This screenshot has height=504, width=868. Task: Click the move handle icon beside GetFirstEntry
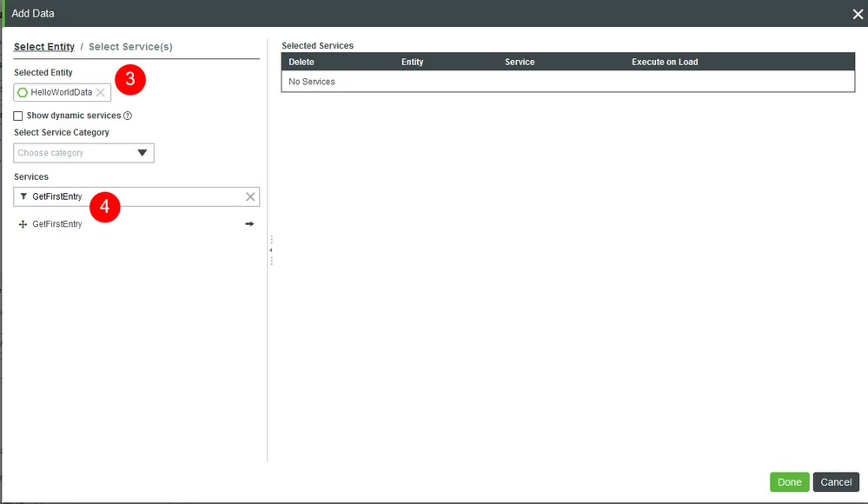(x=22, y=224)
